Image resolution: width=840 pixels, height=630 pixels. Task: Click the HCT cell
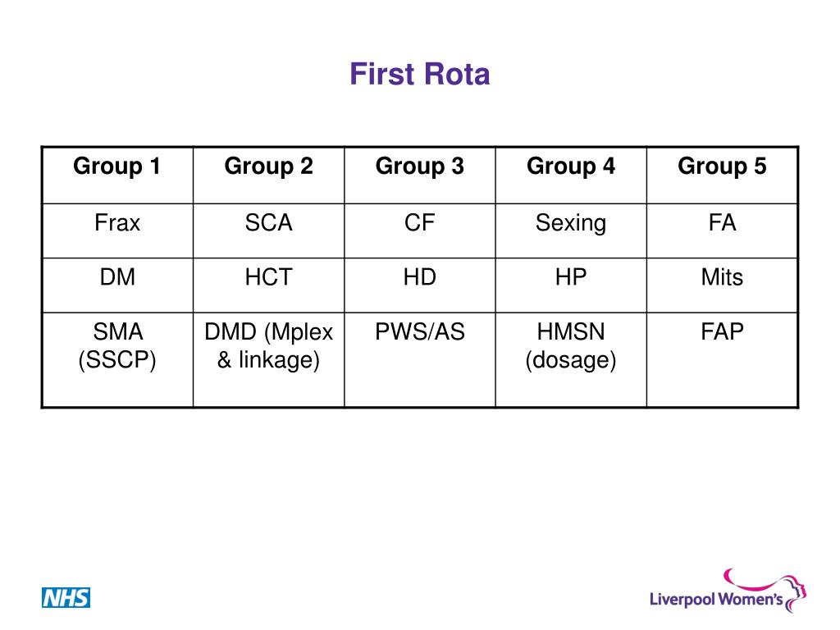(x=268, y=285)
